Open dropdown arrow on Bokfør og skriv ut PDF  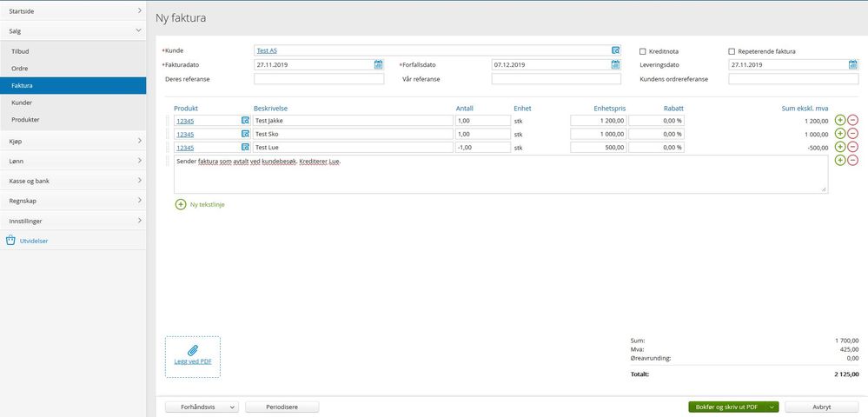[x=772, y=407]
